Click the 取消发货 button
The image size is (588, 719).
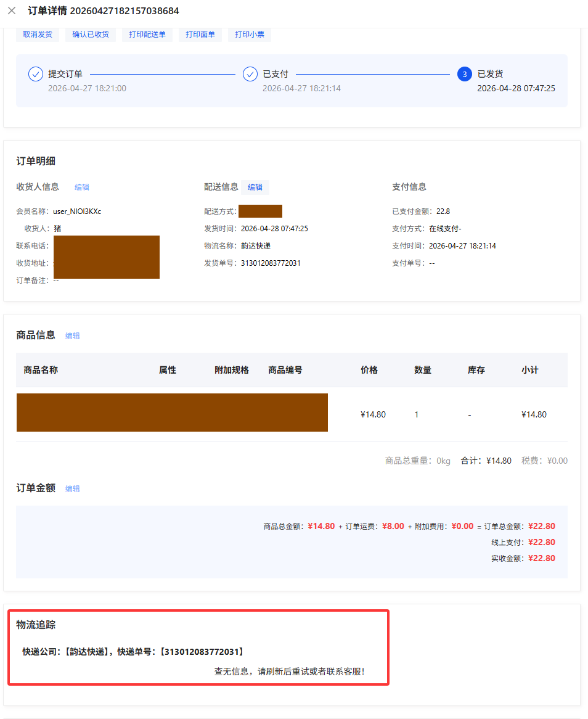[38, 35]
